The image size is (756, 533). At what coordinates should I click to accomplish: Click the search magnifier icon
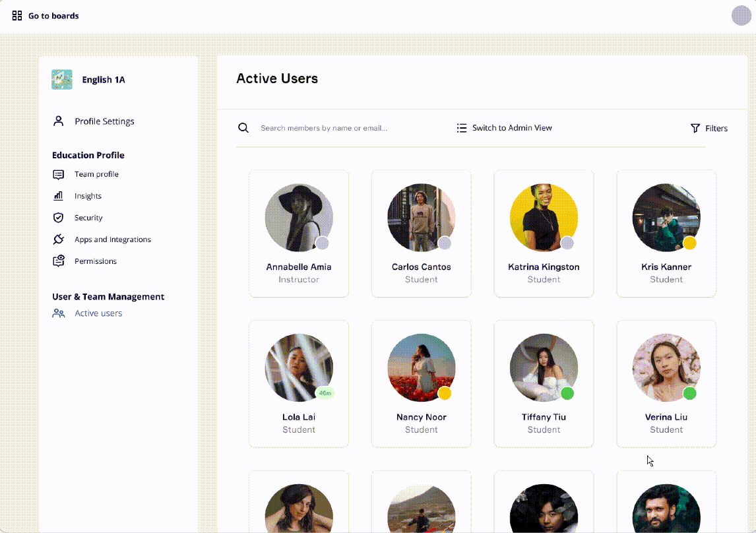click(243, 128)
